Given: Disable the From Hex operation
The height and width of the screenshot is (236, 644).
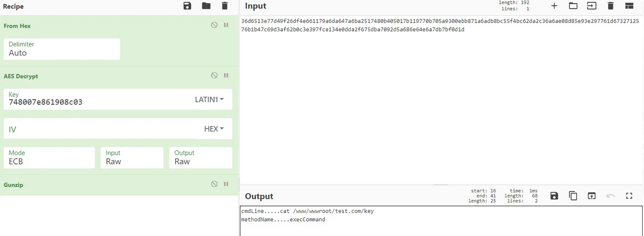Looking at the screenshot, I should [x=214, y=25].
